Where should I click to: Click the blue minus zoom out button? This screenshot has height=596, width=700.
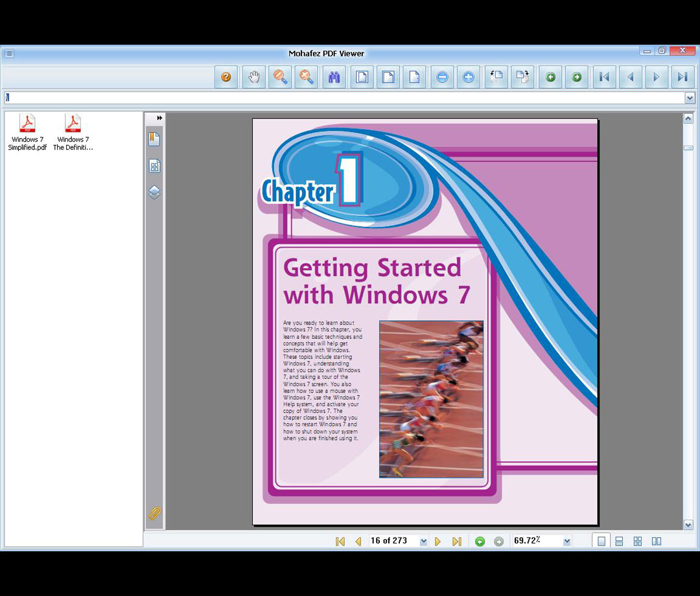tap(442, 78)
